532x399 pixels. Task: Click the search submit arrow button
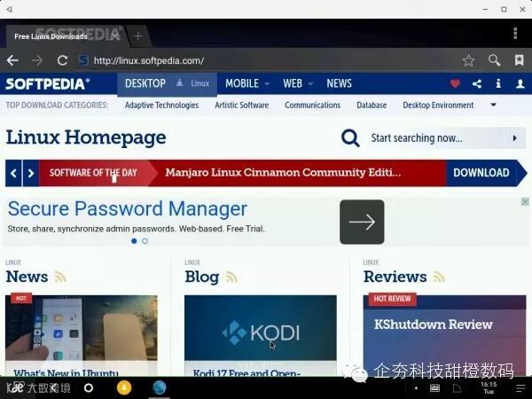515,138
